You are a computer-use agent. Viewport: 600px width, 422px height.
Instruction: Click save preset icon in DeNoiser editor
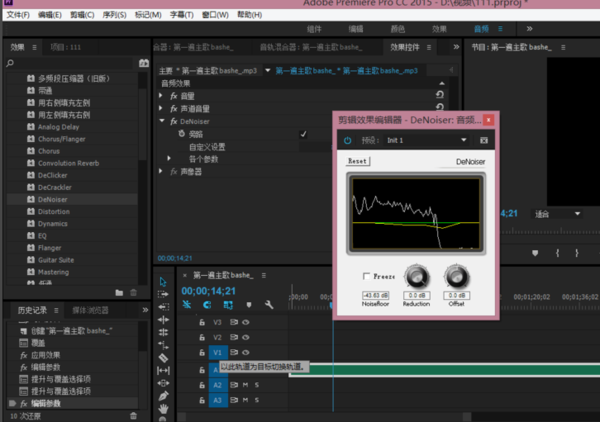point(484,140)
